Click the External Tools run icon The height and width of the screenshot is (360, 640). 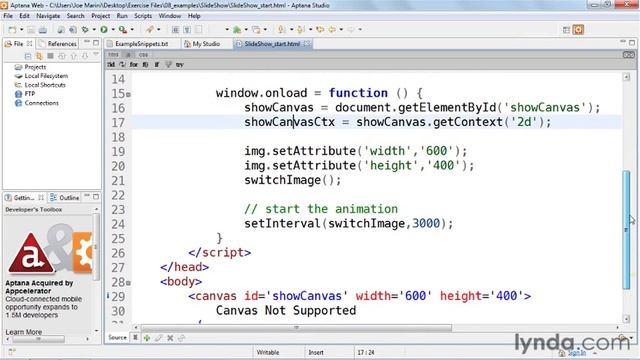click(x=122, y=29)
